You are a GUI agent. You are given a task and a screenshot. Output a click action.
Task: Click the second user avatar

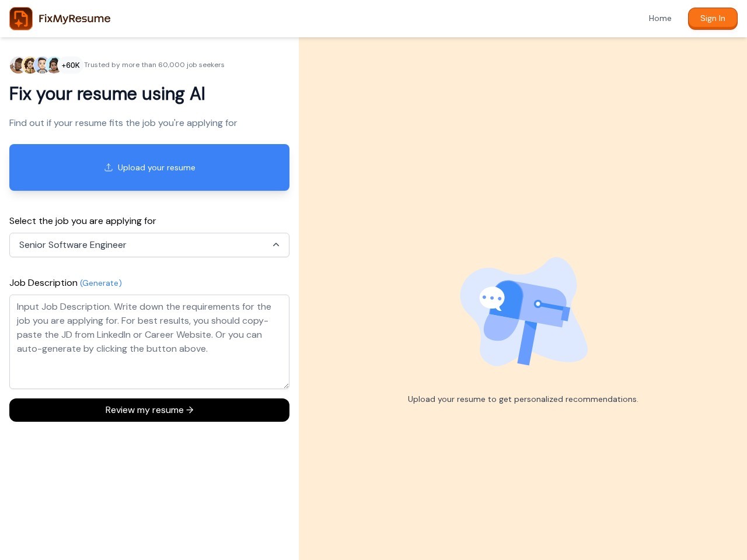tap(30, 65)
